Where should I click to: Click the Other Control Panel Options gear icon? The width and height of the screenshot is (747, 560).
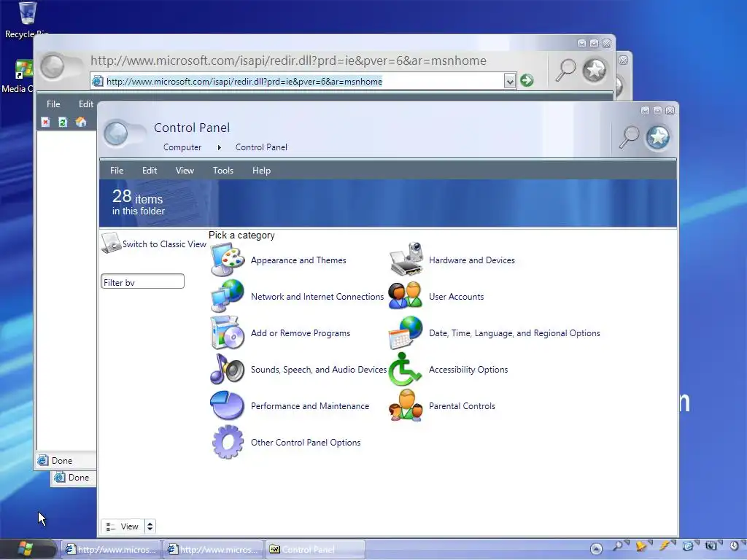(x=228, y=442)
